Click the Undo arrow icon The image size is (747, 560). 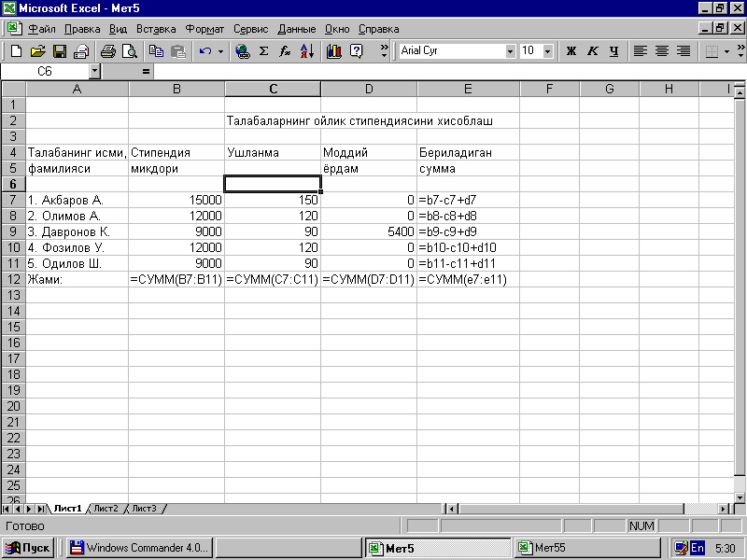click(x=205, y=51)
